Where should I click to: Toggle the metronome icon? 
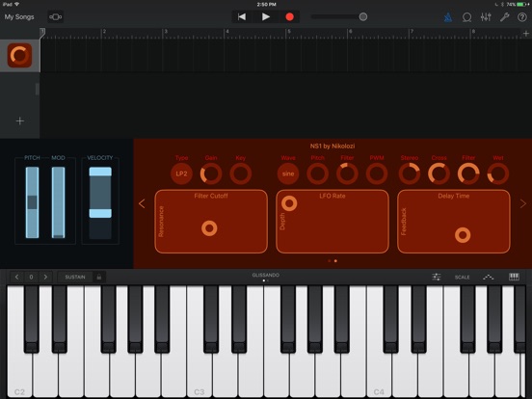(x=448, y=17)
